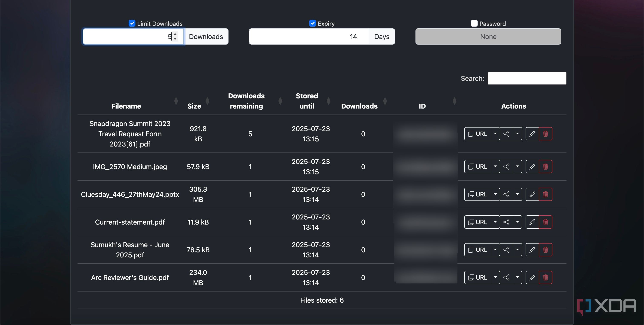Copy URL for Sumukh's Resume pdf
Viewport: 644px width, 325px height.
[x=477, y=250]
